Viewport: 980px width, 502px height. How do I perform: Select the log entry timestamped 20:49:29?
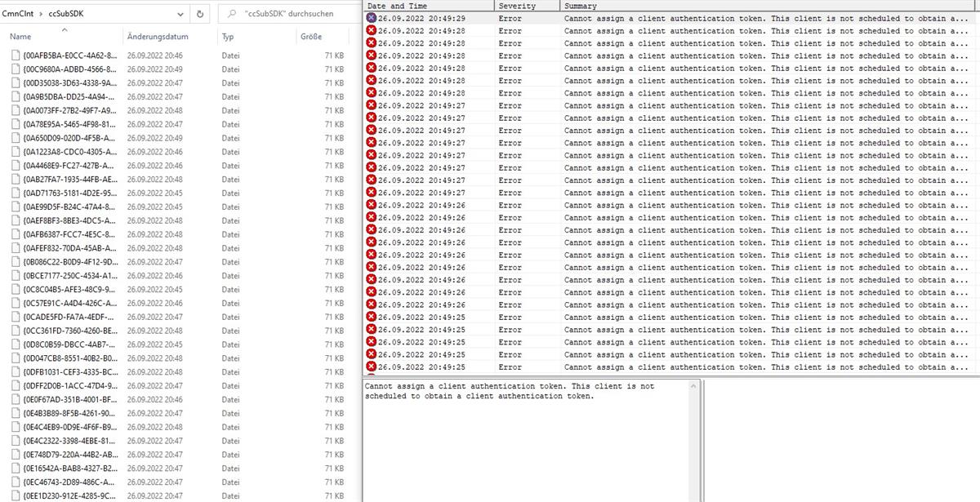[x=425, y=18]
